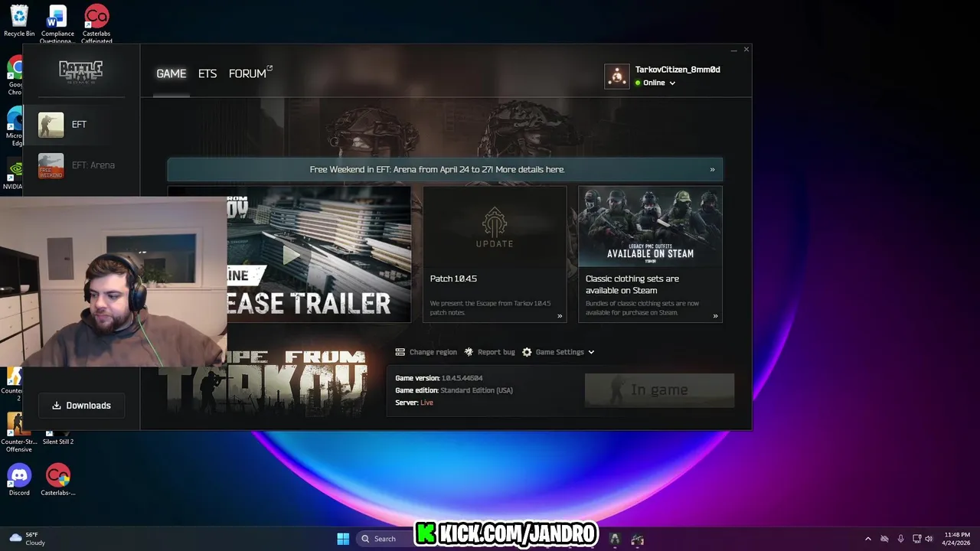Show hidden system tray icons
This screenshot has width=980, height=551.
(x=867, y=539)
